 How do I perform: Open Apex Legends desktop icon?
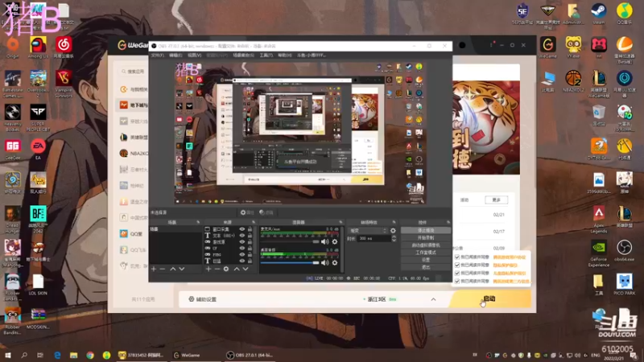[598, 218]
